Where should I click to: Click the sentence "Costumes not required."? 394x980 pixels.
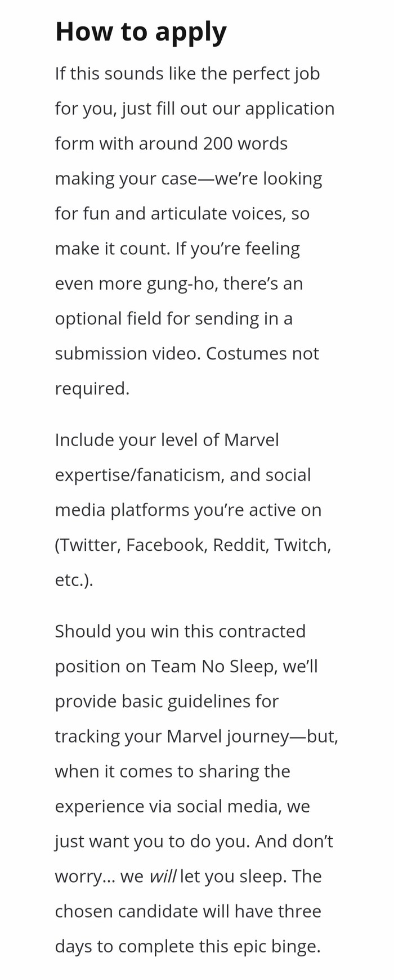[x=262, y=353]
